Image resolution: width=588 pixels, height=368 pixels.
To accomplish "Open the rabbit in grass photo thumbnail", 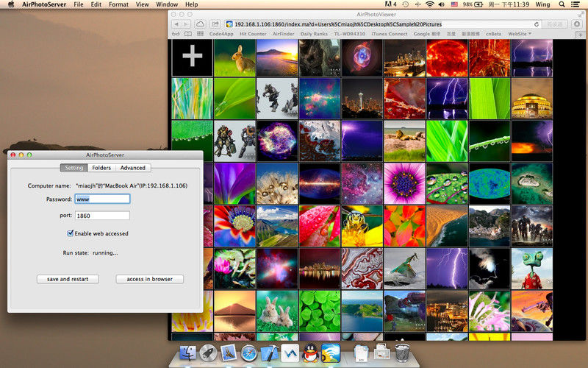I will (x=234, y=57).
